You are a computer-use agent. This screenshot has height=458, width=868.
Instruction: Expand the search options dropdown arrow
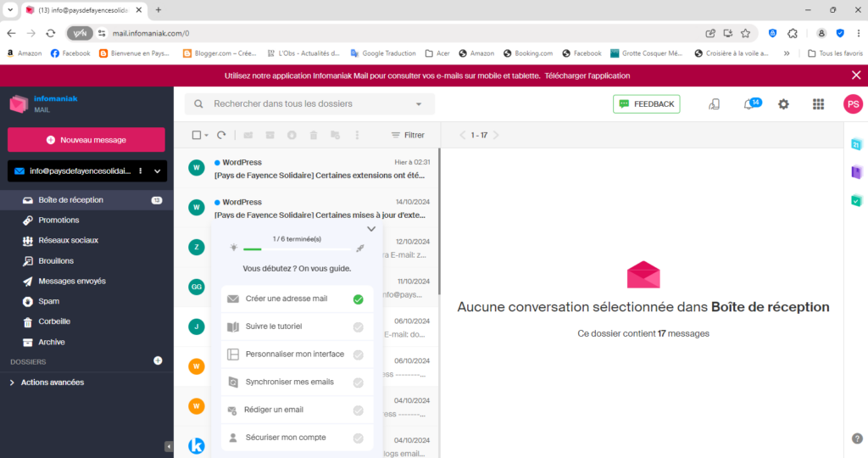pos(419,104)
